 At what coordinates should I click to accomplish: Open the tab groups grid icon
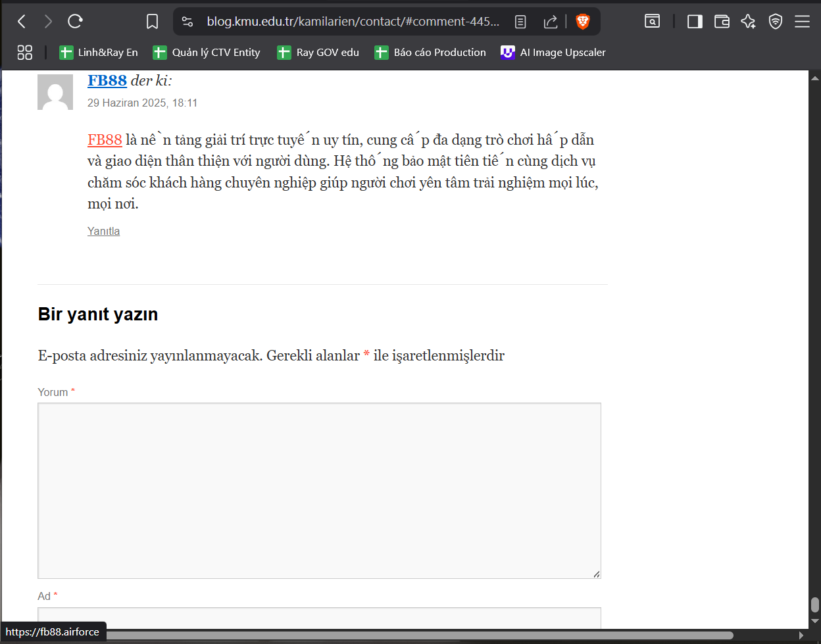point(25,53)
